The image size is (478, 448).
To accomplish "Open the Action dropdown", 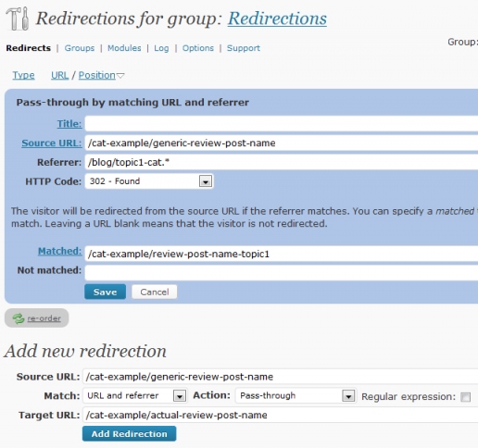I will click(296, 395).
